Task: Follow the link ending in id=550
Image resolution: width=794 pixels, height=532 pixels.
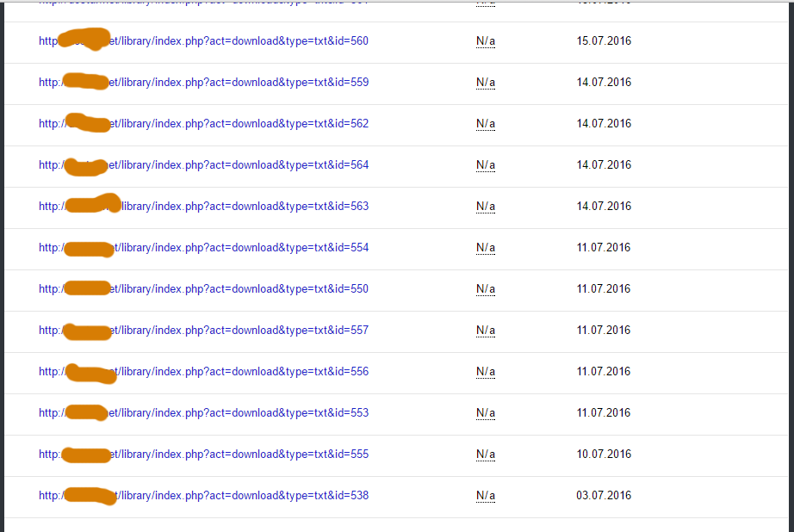Action: [241, 289]
